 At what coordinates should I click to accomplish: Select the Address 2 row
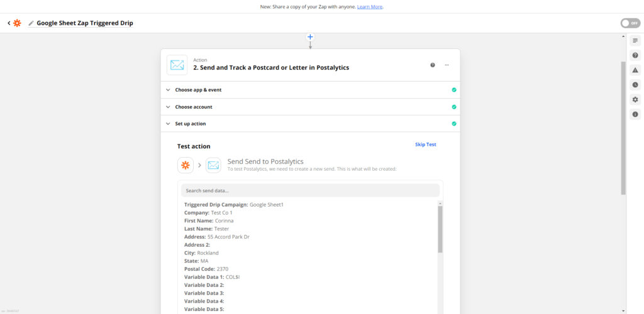(x=197, y=245)
